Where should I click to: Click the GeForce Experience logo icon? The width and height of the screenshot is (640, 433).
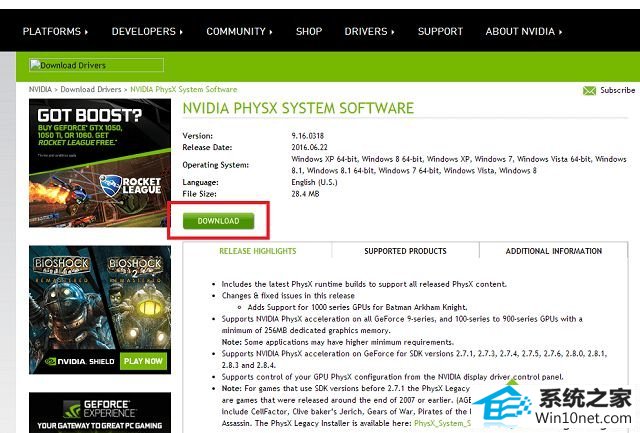72,409
